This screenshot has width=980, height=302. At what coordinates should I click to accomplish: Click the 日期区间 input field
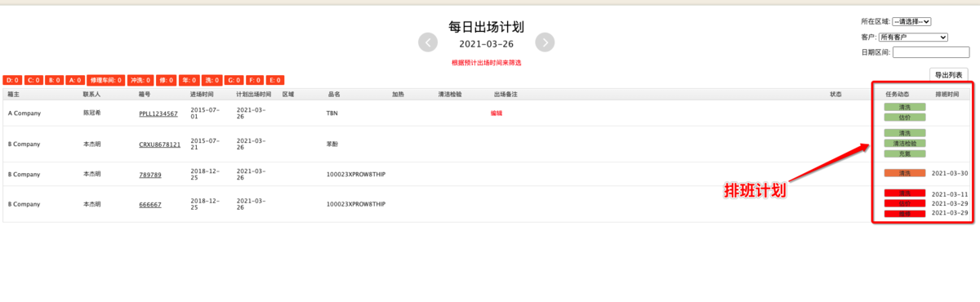[930, 52]
